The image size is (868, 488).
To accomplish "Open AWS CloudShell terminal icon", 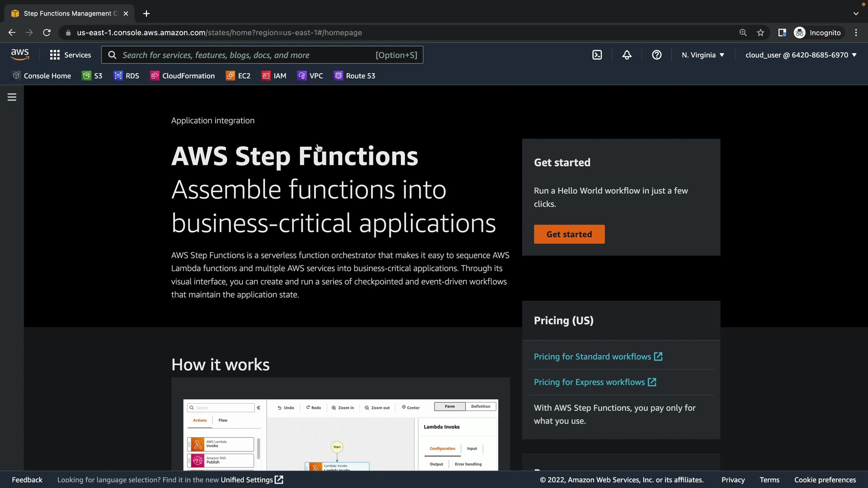I will [597, 55].
